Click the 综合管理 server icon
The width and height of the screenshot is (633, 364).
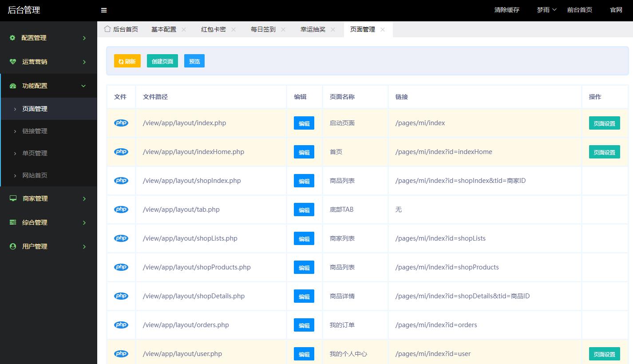(x=13, y=222)
